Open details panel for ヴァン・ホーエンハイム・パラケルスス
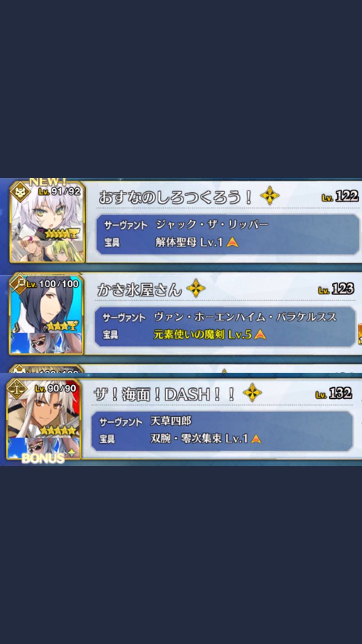Image resolution: width=362 pixels, height=644 pixels. (225, 326)
